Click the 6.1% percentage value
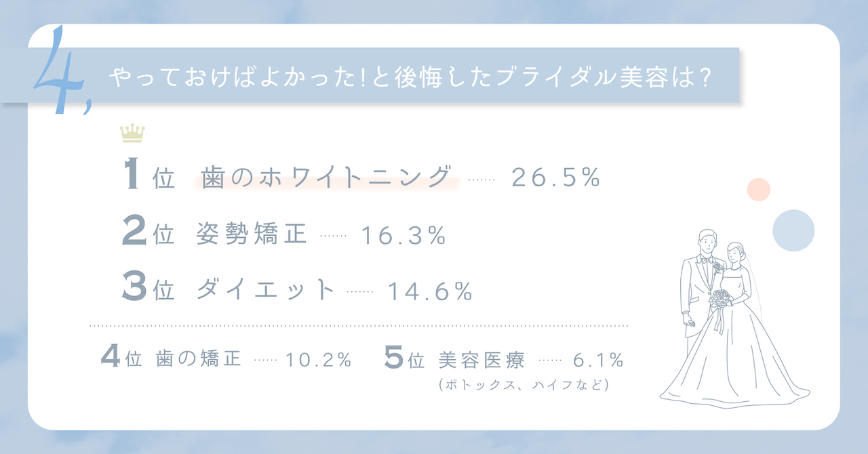Screen dimensions: 868x454 597,360
